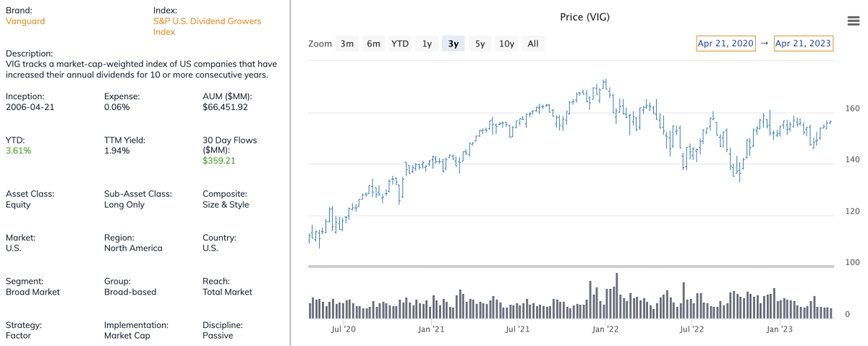Edit the start date Apr 21, 2020

point(726,43)
